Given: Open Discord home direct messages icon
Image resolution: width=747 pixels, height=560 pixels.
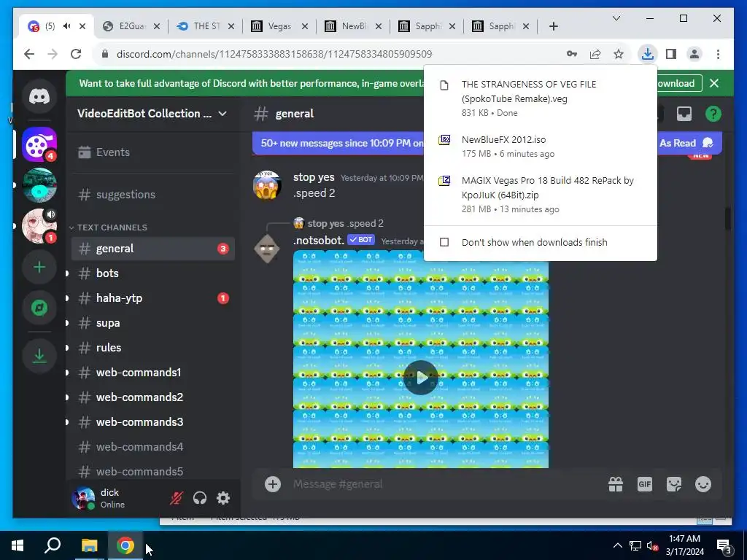Looking at the screenshot, I should click(39, 96).
